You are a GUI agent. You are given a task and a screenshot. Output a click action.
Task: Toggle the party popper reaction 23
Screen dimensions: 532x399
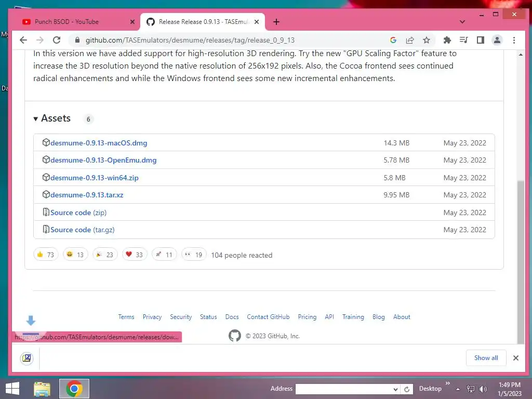(x=105, y=255)
